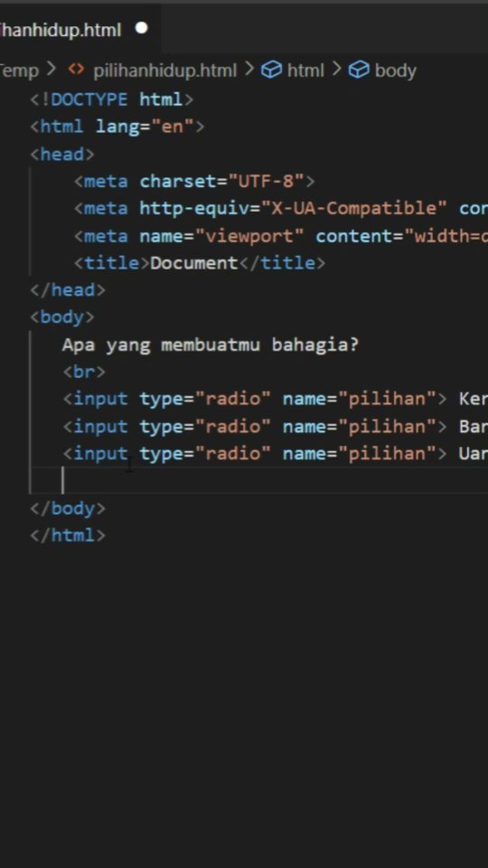
Task: Click the meta charset="UTF-8" line
Action: click(195, 182)
